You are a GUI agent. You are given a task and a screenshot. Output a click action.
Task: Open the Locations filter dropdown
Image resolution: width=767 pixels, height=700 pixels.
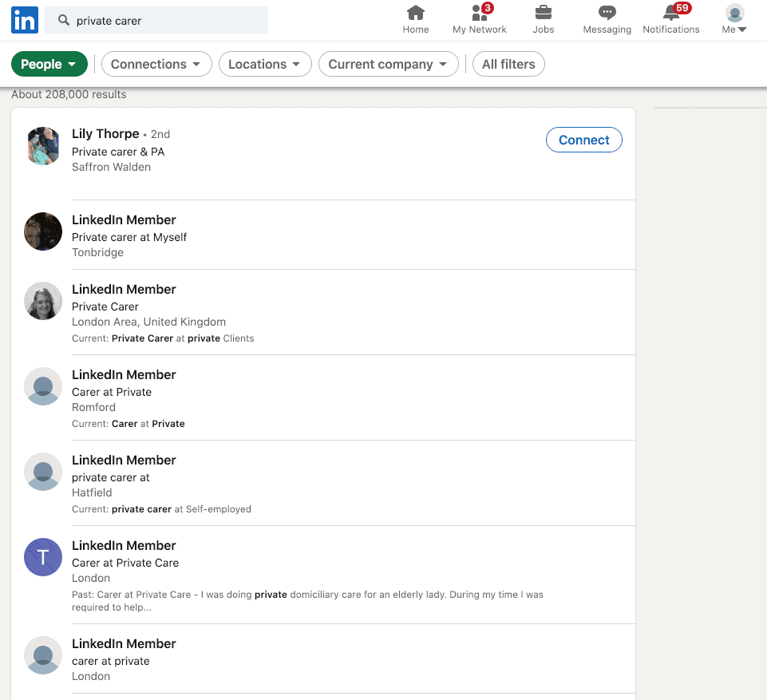click(x=265, y=63)
